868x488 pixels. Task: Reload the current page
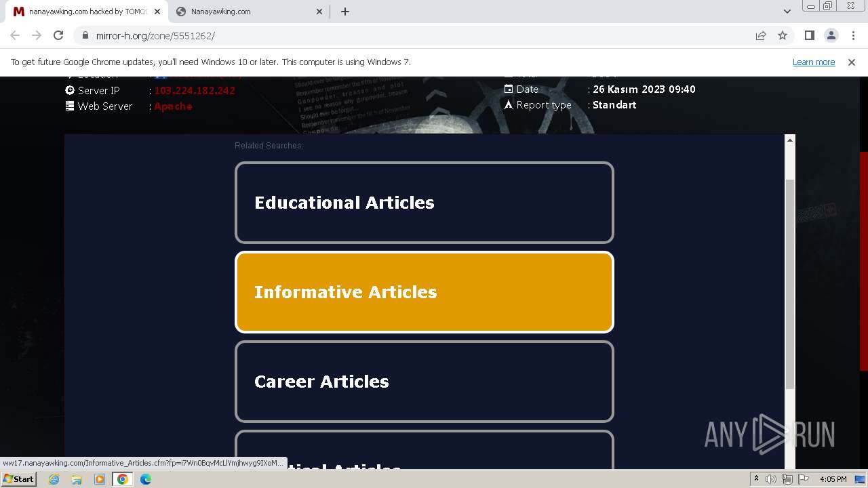(58, 35)
